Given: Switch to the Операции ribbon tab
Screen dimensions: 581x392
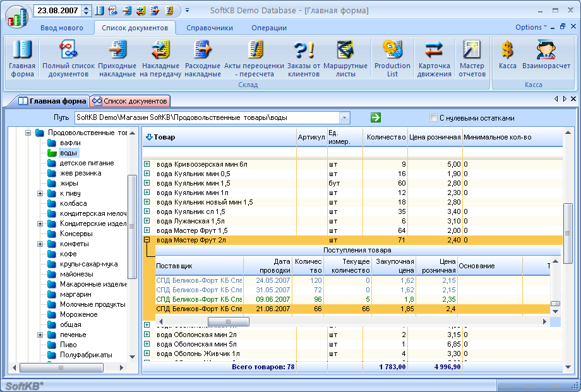Looking at the screenshot, I should click(x=269, y=28).
